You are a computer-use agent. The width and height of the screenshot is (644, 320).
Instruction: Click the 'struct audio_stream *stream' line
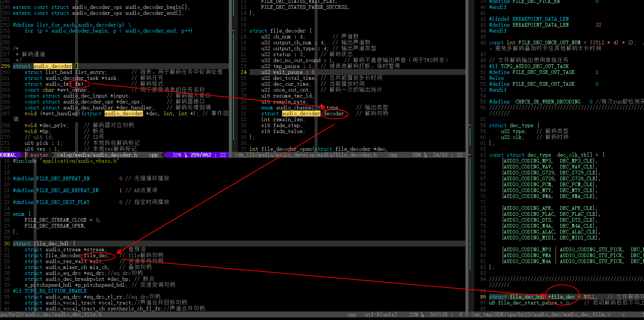(66, 249)
